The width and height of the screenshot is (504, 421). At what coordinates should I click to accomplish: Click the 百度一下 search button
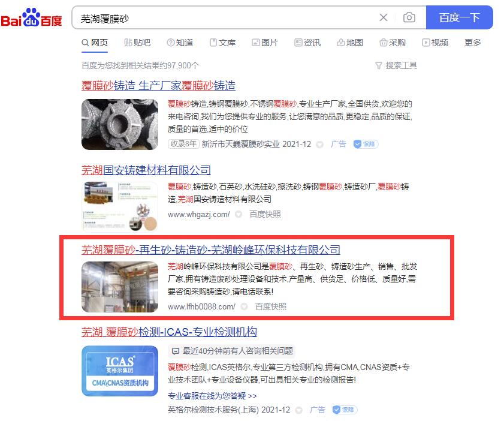[459, 17]
